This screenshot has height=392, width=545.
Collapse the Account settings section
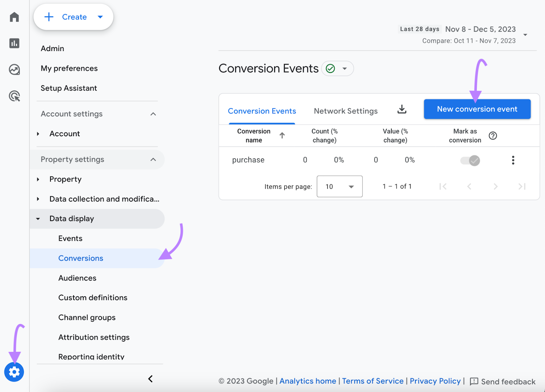(x=153, y=114)
